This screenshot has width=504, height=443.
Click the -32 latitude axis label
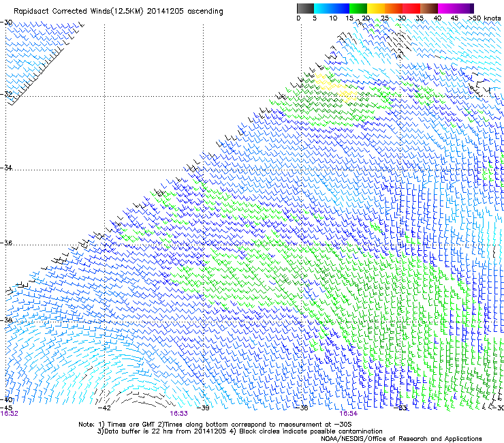tap(6, 94)
